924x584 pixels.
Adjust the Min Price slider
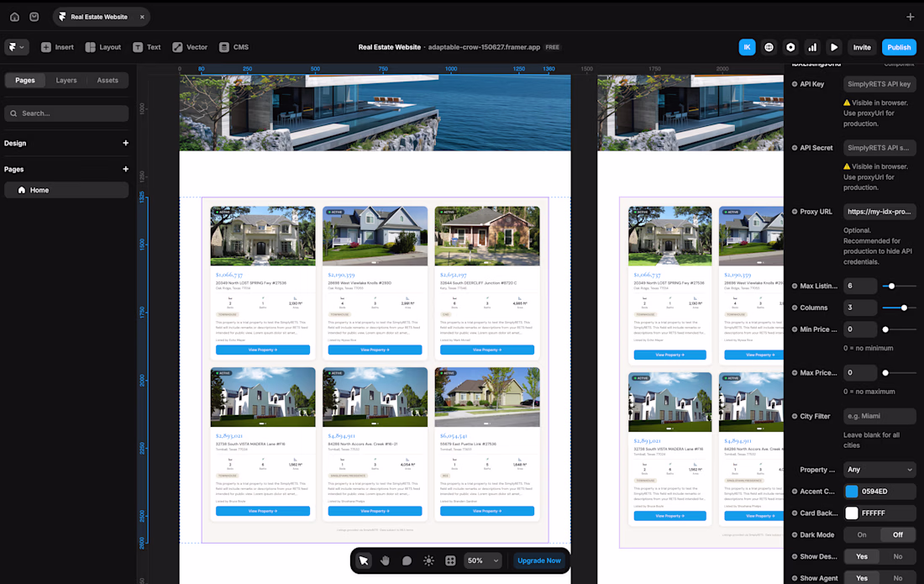pyautogui.click(x=885, y=329)
